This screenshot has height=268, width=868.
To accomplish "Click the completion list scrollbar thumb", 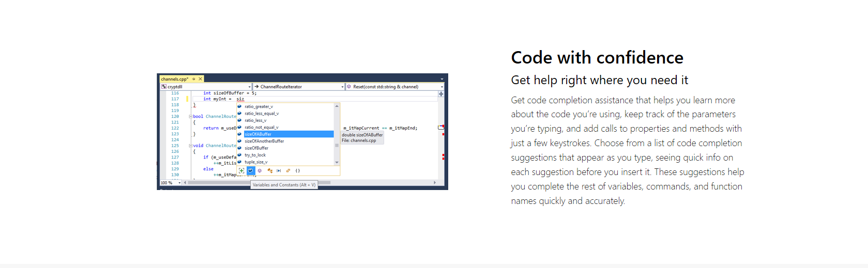I will click(x=337, y=145).
